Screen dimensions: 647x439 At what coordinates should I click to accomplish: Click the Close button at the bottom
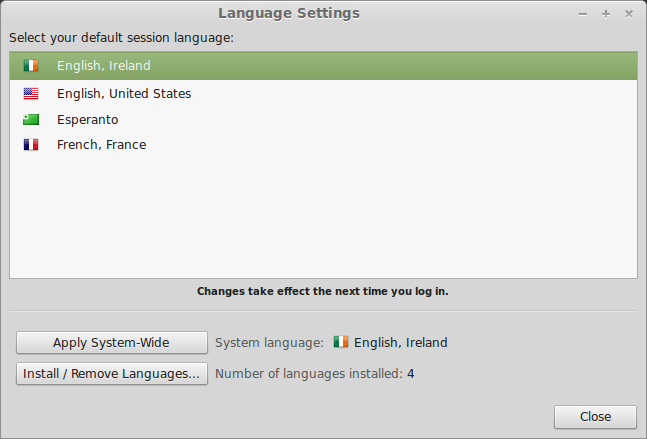click(595, 416)
